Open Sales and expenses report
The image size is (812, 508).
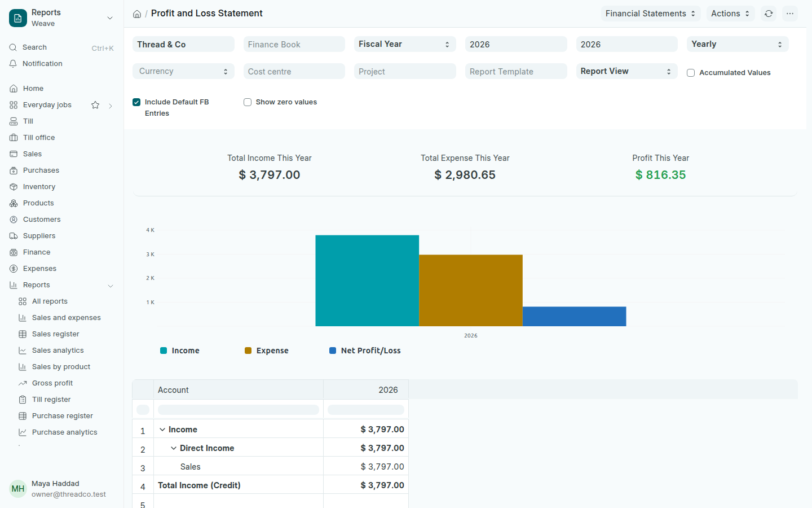66,318
